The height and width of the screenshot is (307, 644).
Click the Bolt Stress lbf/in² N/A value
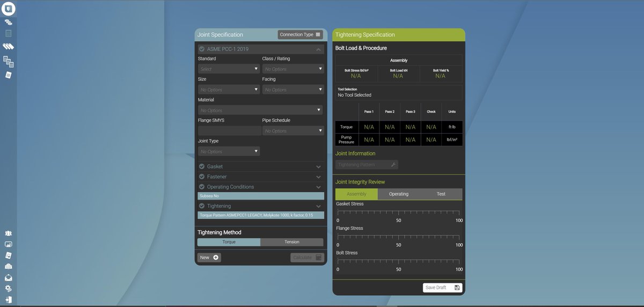356,76
